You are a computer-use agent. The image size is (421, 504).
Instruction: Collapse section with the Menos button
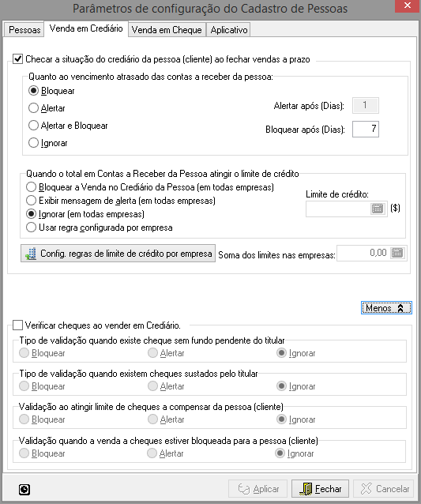[386, 308]
